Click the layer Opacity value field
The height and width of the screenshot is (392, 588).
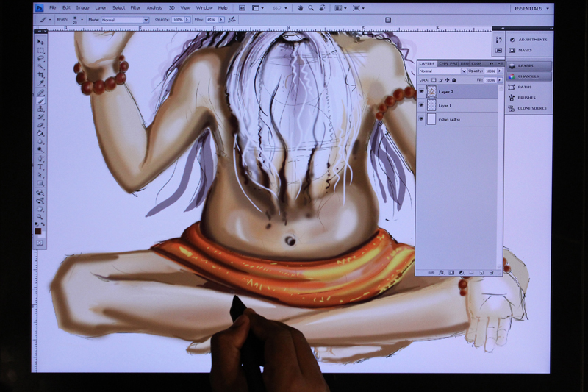click(x=490, y=71)
